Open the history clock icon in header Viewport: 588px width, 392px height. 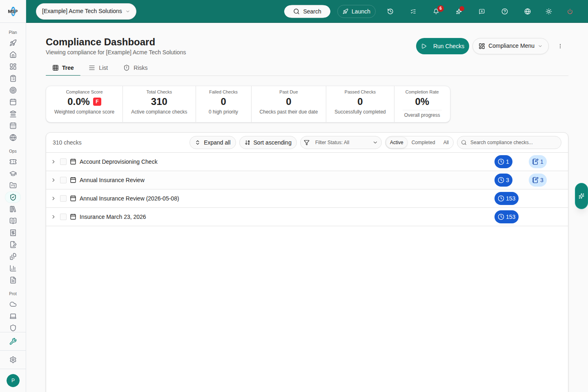pos(390,11)
